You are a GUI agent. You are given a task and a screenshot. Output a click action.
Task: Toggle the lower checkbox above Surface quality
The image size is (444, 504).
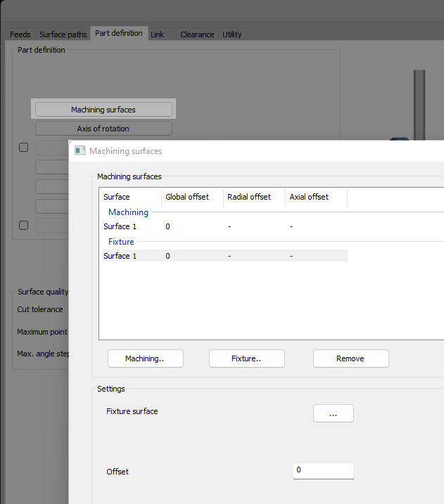coord(23,226)
